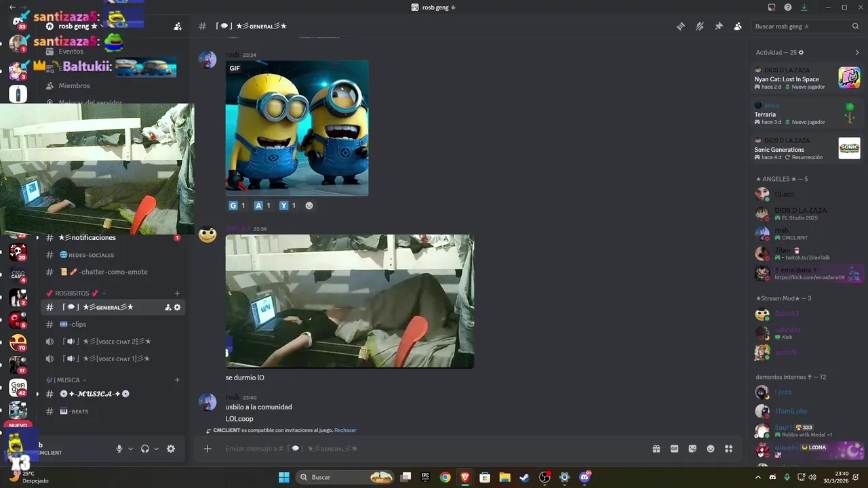Open the Discord help question mark icon
Image resolution: width=868 pixels, height=488 pixels.
coord(788,7)
